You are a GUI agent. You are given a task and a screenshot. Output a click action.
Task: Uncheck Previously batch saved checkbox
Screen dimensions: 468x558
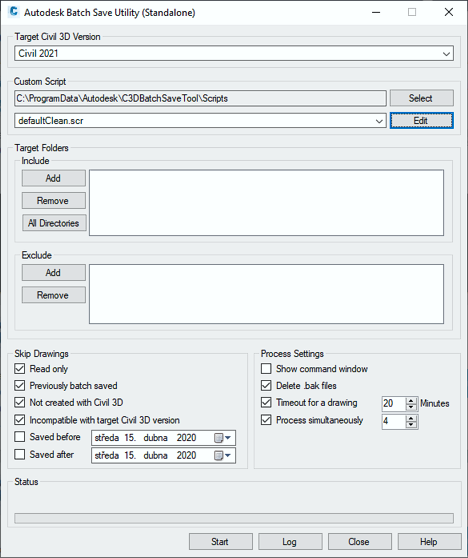point(20,385)
